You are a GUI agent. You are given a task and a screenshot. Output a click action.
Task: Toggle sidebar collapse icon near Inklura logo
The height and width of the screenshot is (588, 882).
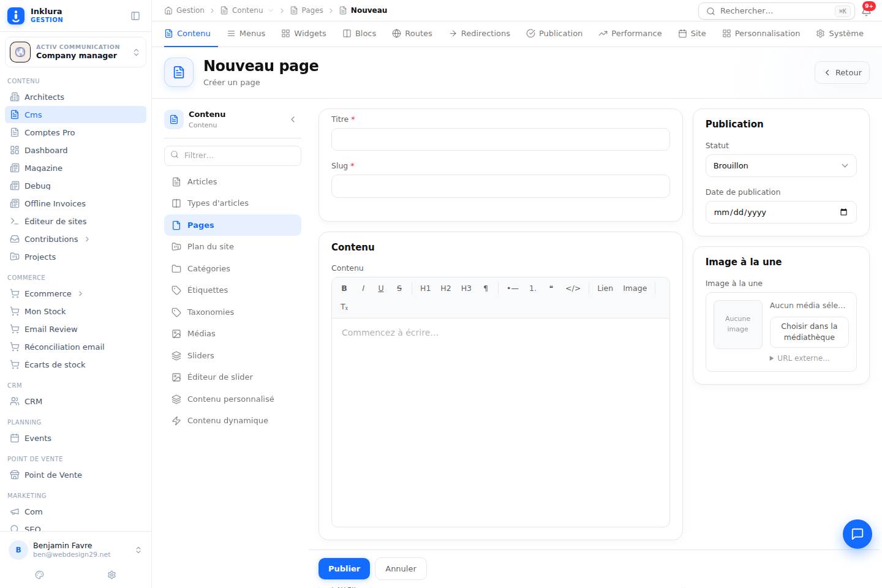tap(135, 16)
